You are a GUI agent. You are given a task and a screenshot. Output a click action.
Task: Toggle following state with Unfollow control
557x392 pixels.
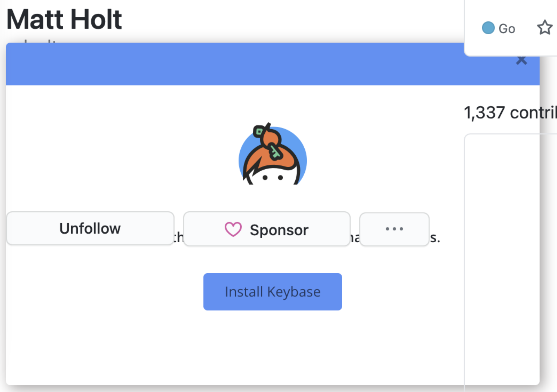[90, 228]
